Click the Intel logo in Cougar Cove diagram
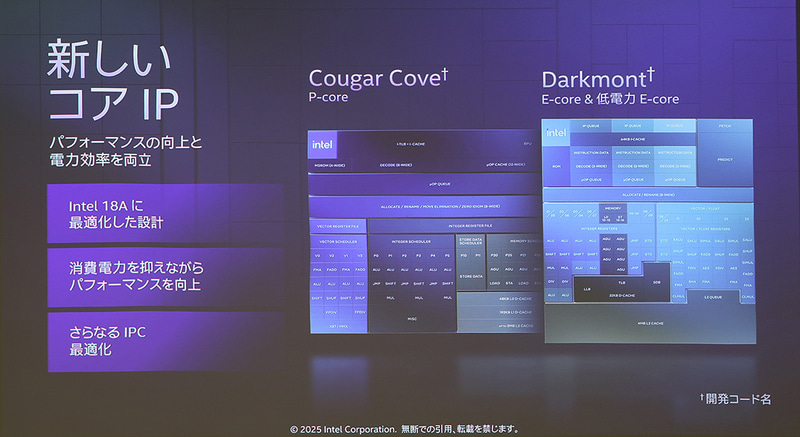This screenshot has height=437, width=800. [322, 145]
